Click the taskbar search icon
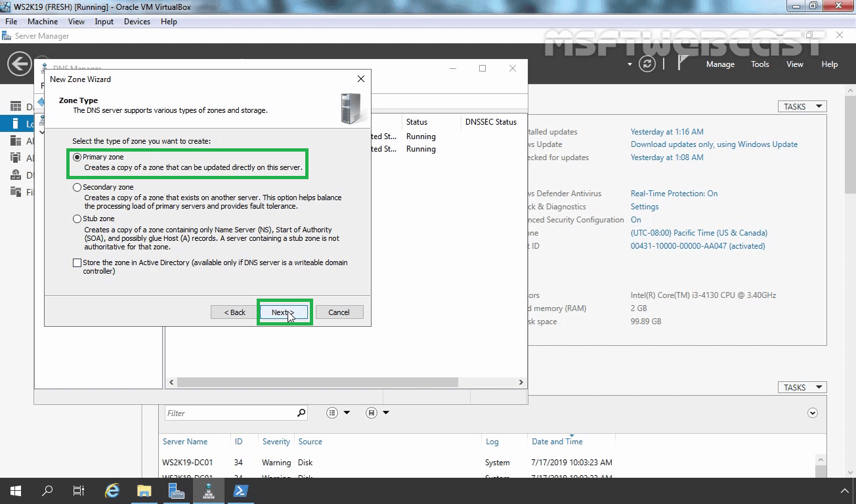 [47, 491]
